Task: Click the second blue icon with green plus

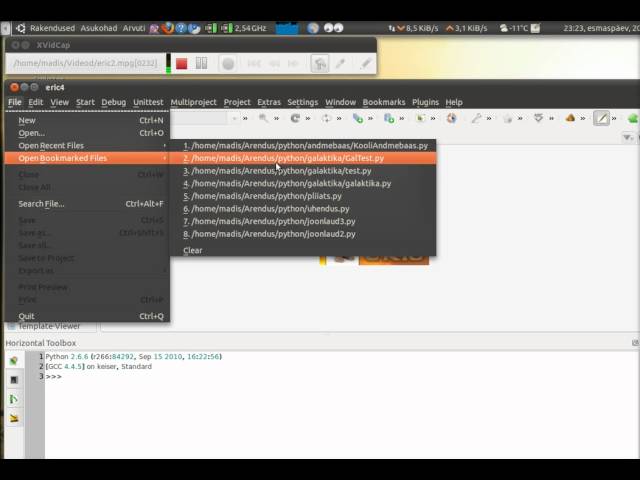Action: tap(389, 118)
